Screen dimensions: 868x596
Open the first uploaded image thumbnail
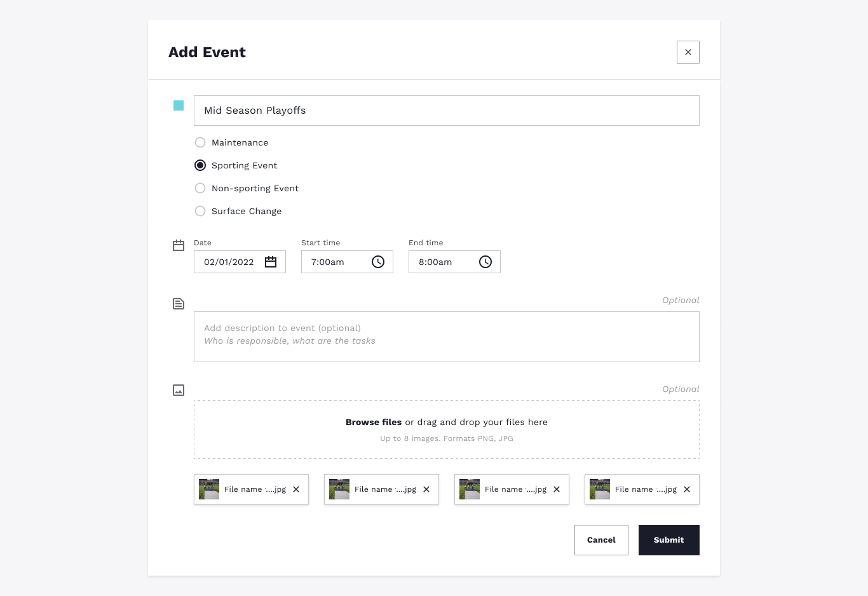click(209, 489)
